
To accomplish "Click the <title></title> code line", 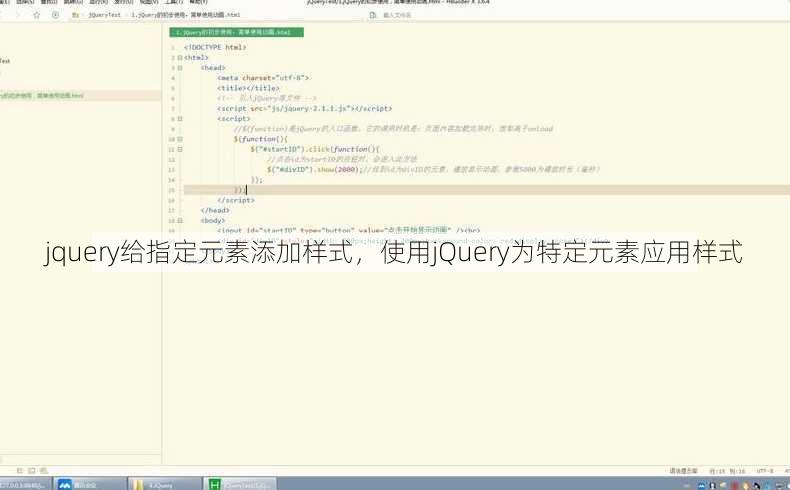I will click(x=248, y=88).
